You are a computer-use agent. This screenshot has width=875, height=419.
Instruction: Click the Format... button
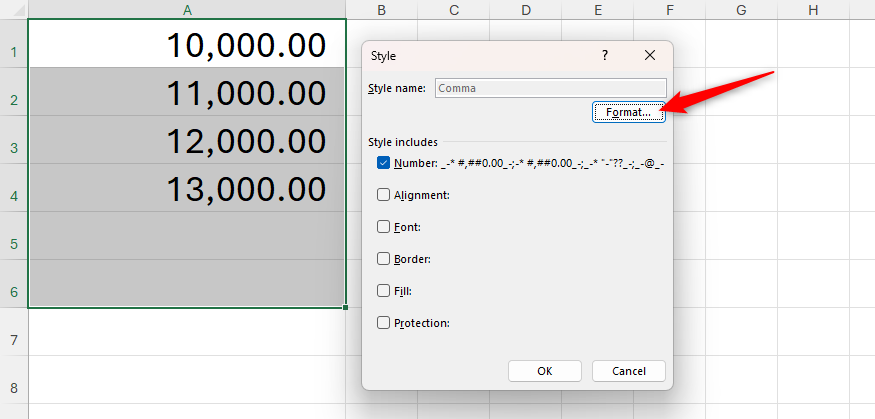pos(628,113)
